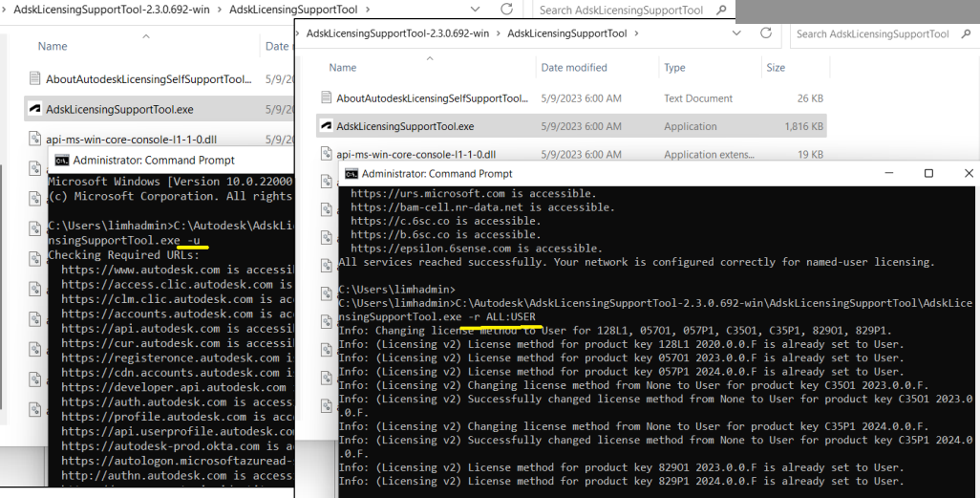The width and height of the screenshot is (980, 498).
Task: Click the 1,816 KB size cell
Action: (x=803, y=126)
